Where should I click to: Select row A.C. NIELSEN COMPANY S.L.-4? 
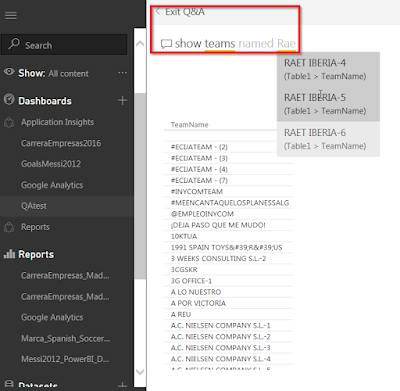(228, 359)
